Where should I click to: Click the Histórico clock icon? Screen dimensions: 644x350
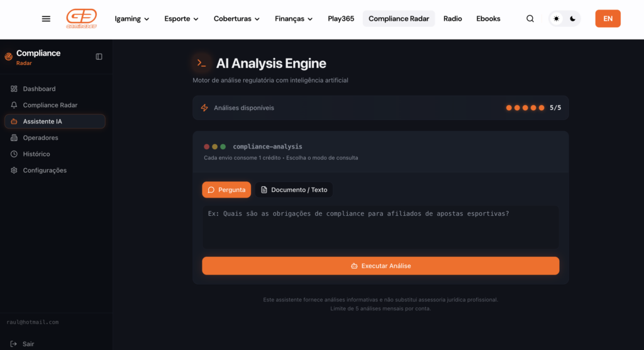(x=14, y=154)
